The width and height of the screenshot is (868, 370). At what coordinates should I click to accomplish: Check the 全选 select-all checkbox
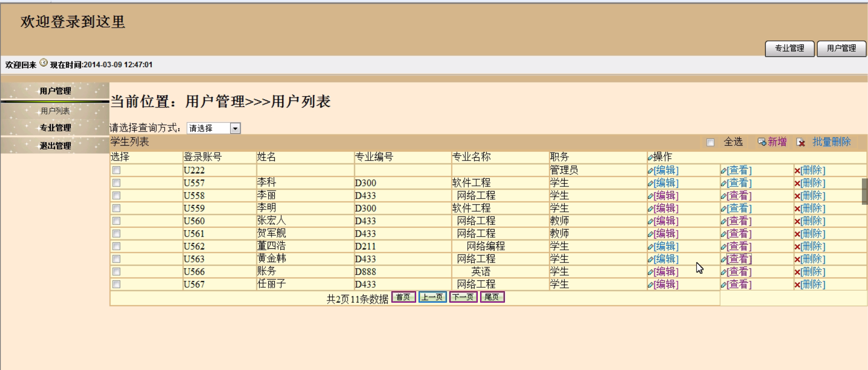click(x=710, y=142)
